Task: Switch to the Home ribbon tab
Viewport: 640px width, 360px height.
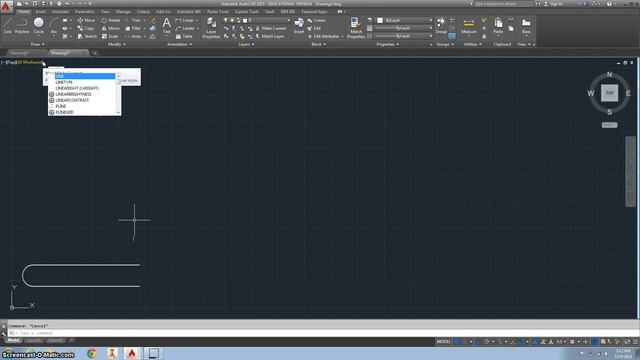Action: coord(24,11)
